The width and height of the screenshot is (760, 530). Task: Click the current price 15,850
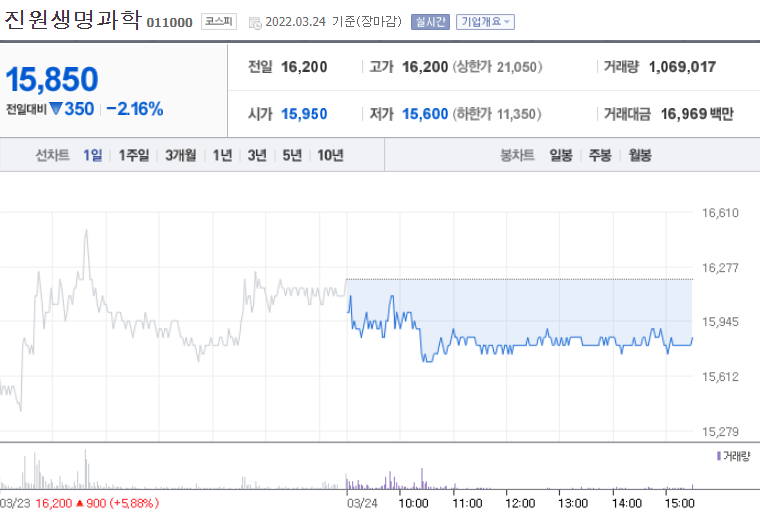[52, 79]
